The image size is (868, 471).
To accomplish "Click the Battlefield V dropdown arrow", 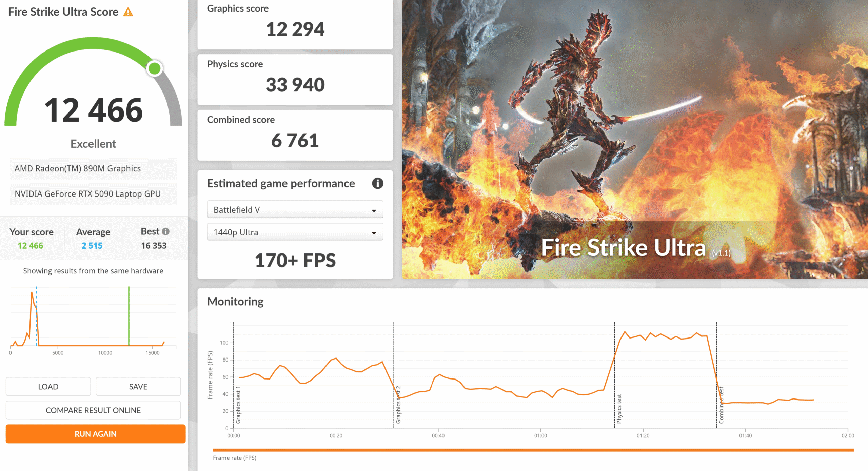I will point(374,210).
